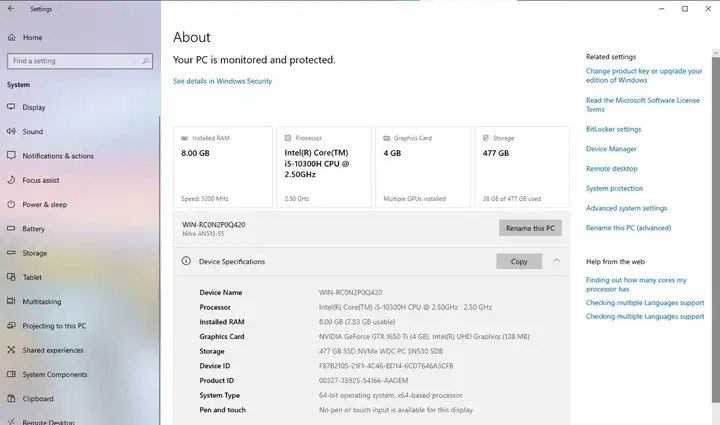Click the 38 GB of 477 GB used text

[x=512, y=199]
